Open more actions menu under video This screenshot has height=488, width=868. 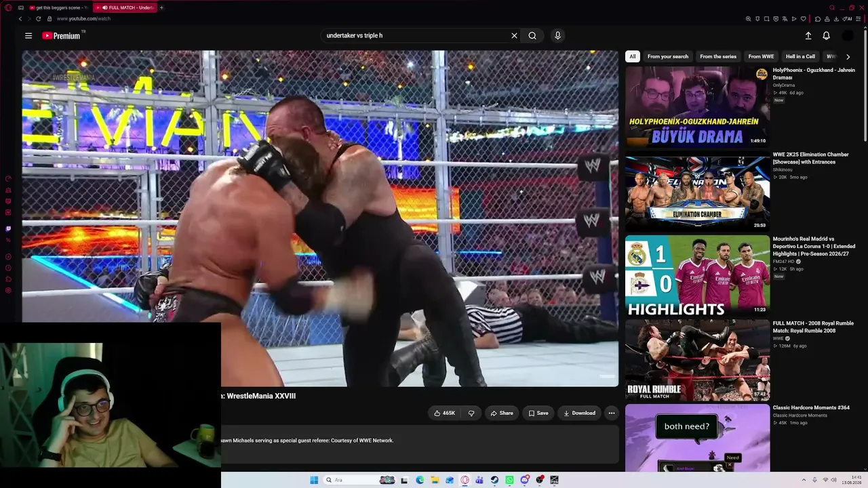click(x=612, y=413)
